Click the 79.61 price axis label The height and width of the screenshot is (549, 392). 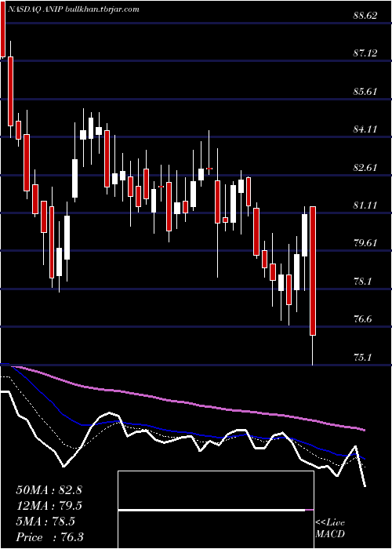click(365, 243)
